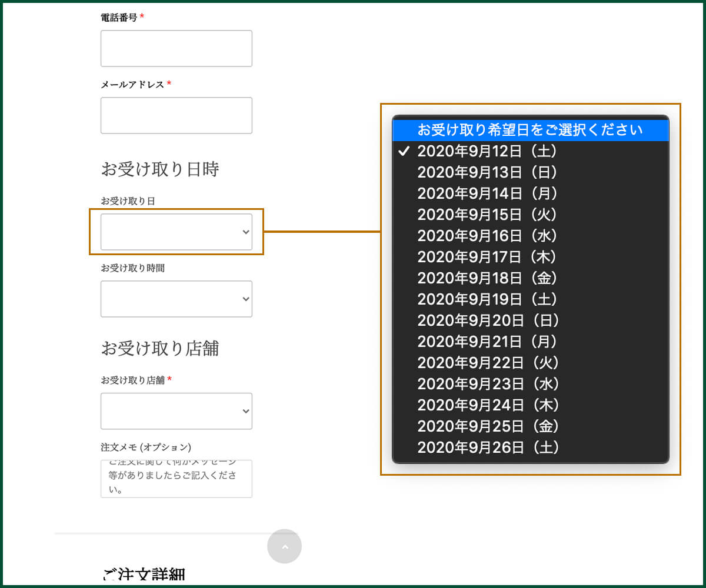Image resolution: width=706 pixels, height=588 pixels.
Task: Click the scroll-to-top arrow button
Action: tap(284, 546)
